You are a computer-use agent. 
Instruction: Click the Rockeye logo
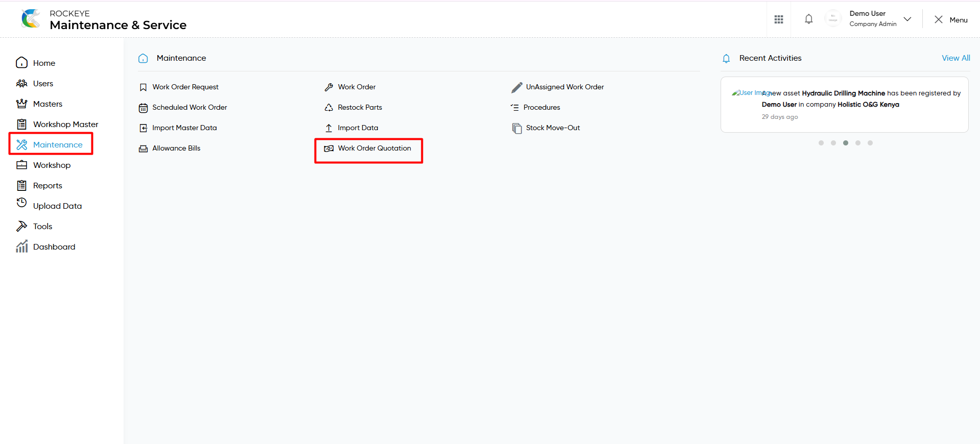click(31, 19)
